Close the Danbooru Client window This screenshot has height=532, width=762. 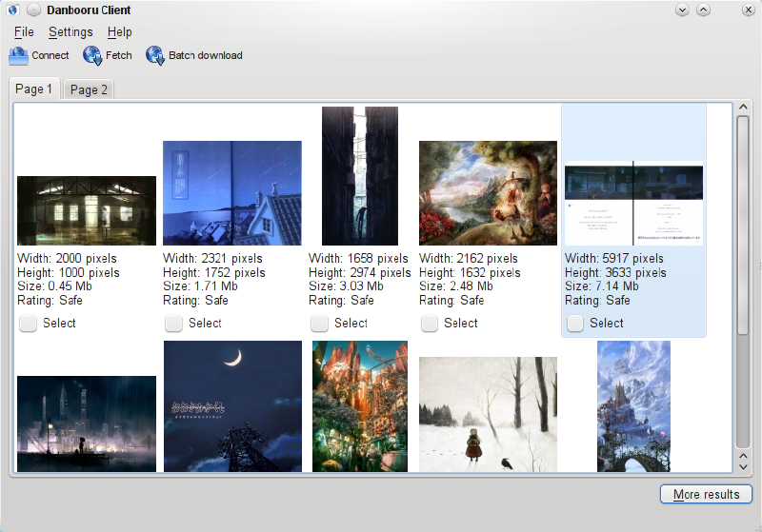point(749,10)
